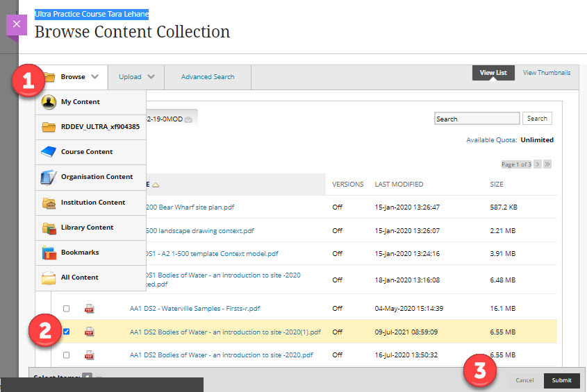Viewport: 587px width, 392px height.
Task: Select the View List tab
Action: pyautogui.click(x=493, y=73)
